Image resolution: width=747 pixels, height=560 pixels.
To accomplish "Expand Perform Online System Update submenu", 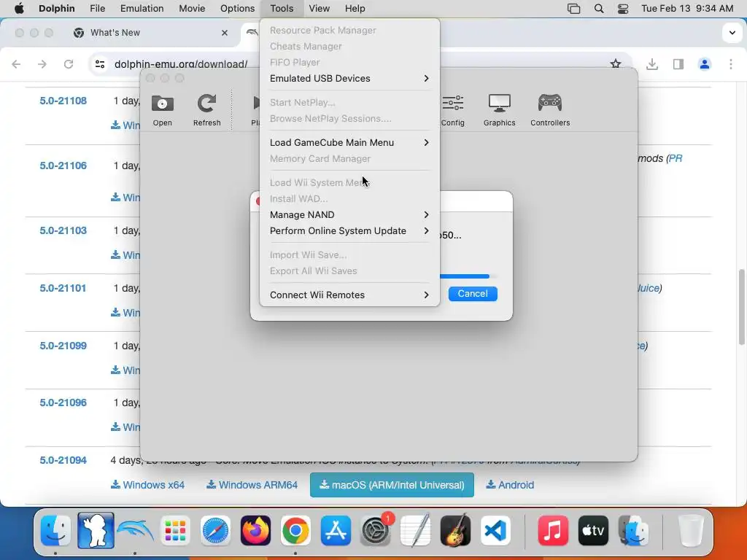I will [349, 230].
